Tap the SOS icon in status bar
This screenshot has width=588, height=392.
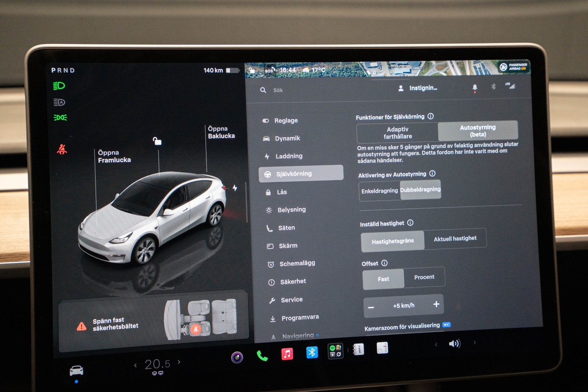coord(269,70)
